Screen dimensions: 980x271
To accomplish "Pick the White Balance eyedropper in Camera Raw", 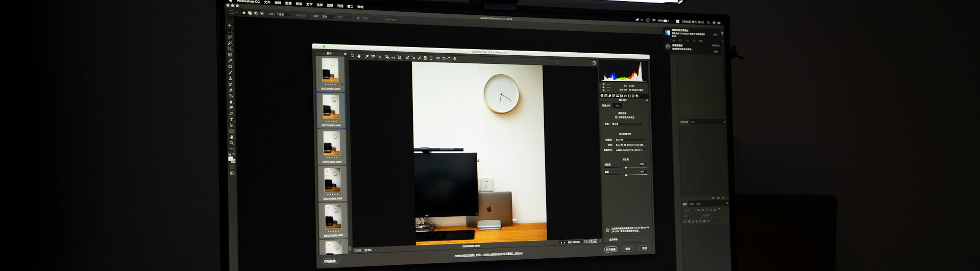I will tap(366, 56).
